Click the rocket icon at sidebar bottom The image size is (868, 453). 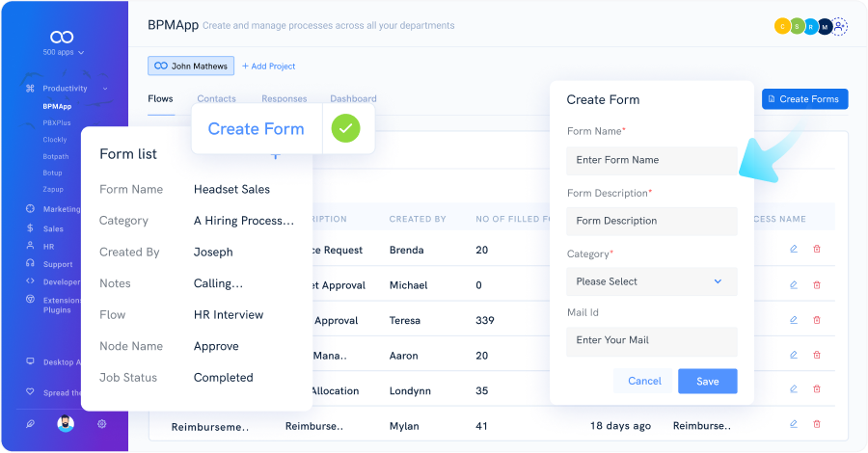(31, 424)
